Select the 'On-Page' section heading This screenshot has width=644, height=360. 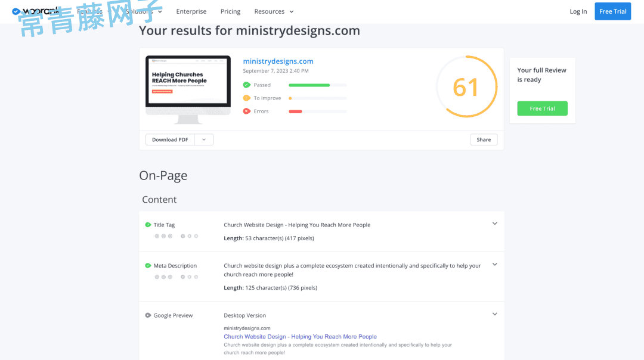pos(163,175)
